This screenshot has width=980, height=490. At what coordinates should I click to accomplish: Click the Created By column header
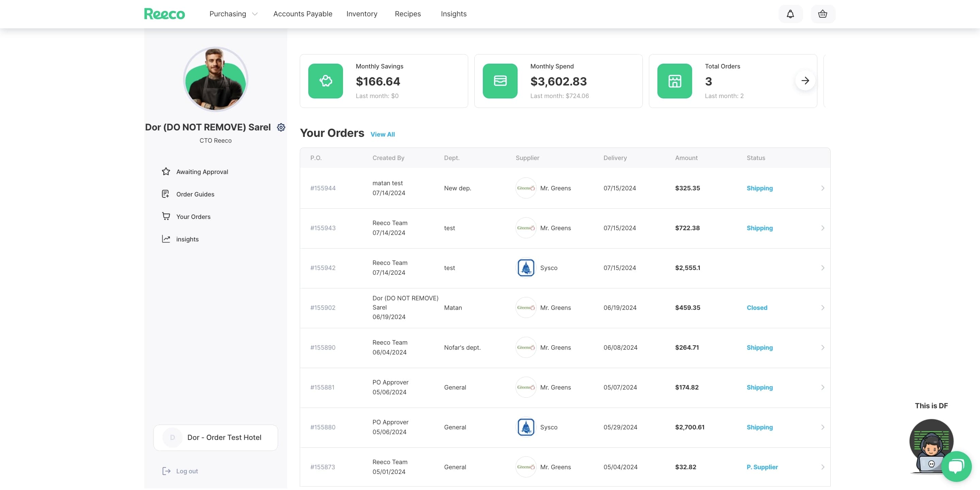(388, 158)
